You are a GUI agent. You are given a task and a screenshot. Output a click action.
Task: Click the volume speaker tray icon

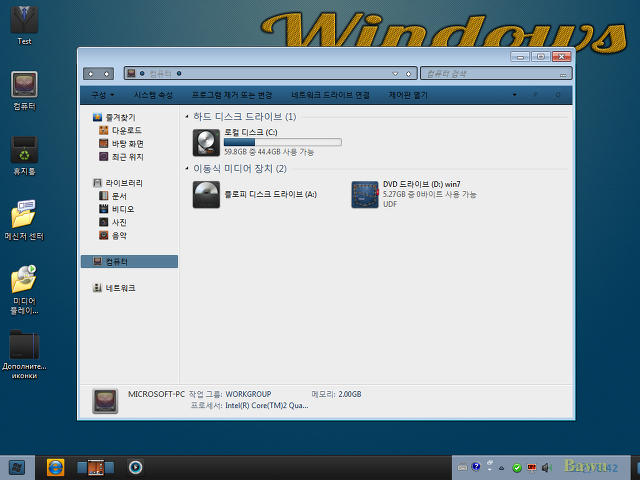click(x=547, y=468)
